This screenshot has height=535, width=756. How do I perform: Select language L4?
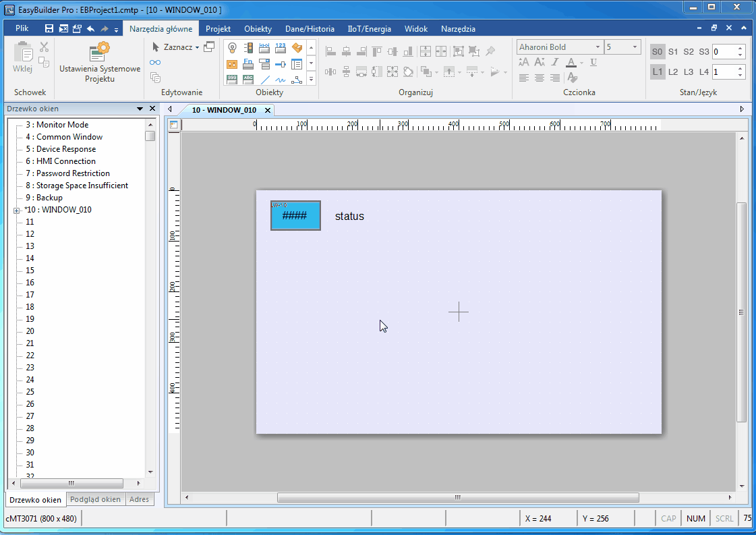704,72
